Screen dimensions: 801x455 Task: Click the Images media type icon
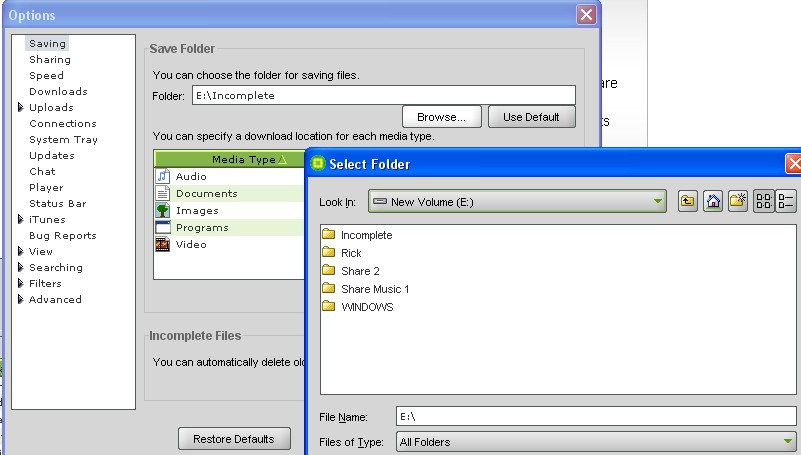tap(162, 210)
